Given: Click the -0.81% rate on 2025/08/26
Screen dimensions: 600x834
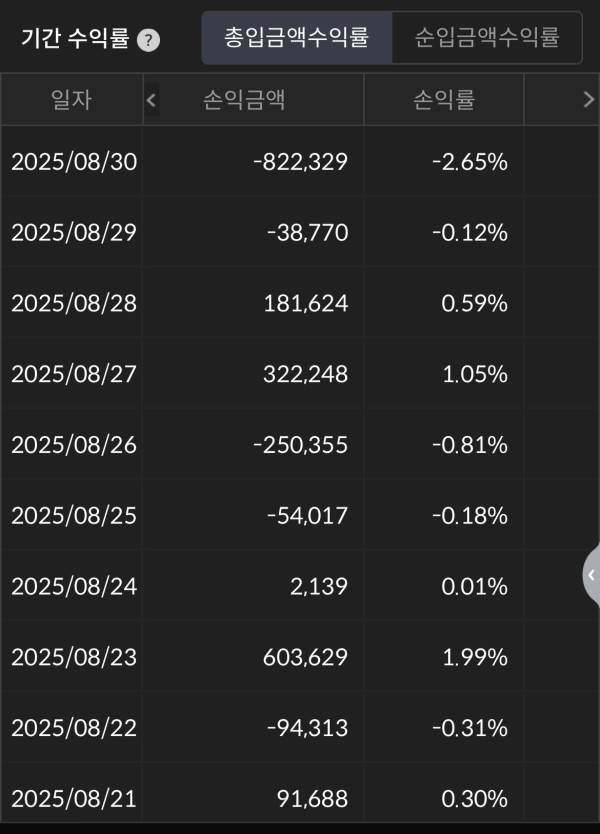Looking at the screenshot, I should click(x=470, y=445).
